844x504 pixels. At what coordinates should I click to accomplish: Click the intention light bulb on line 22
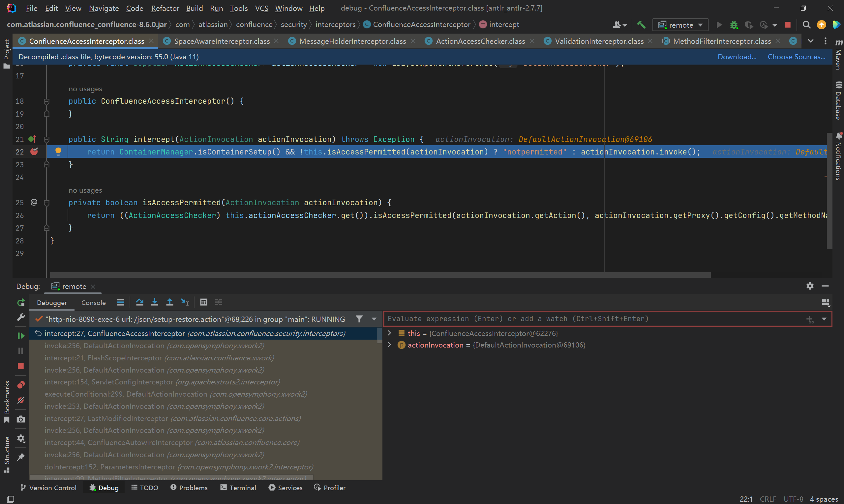[58, 152]
